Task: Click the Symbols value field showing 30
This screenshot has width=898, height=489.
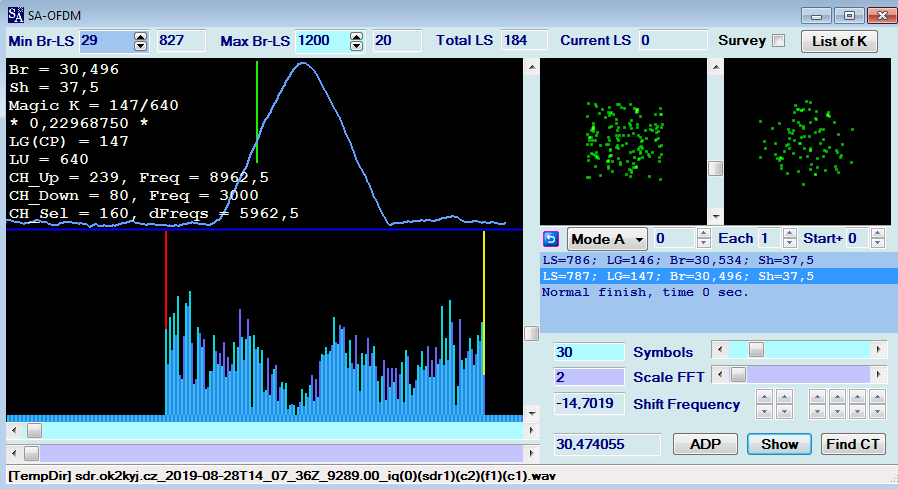Action: click(589, 352)
